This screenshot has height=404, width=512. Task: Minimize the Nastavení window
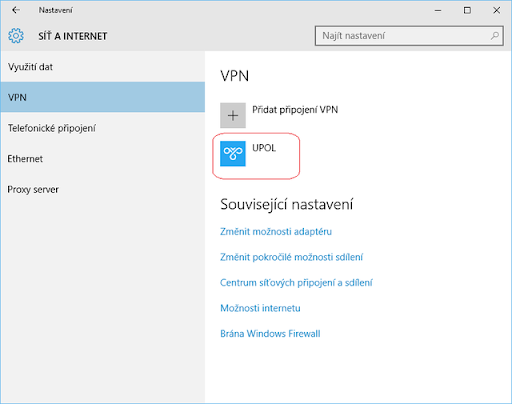438,10
